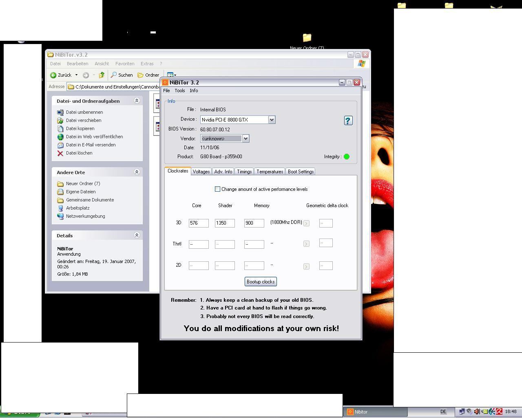Click 2D row geometric delta arrow button

coord(306,267)
